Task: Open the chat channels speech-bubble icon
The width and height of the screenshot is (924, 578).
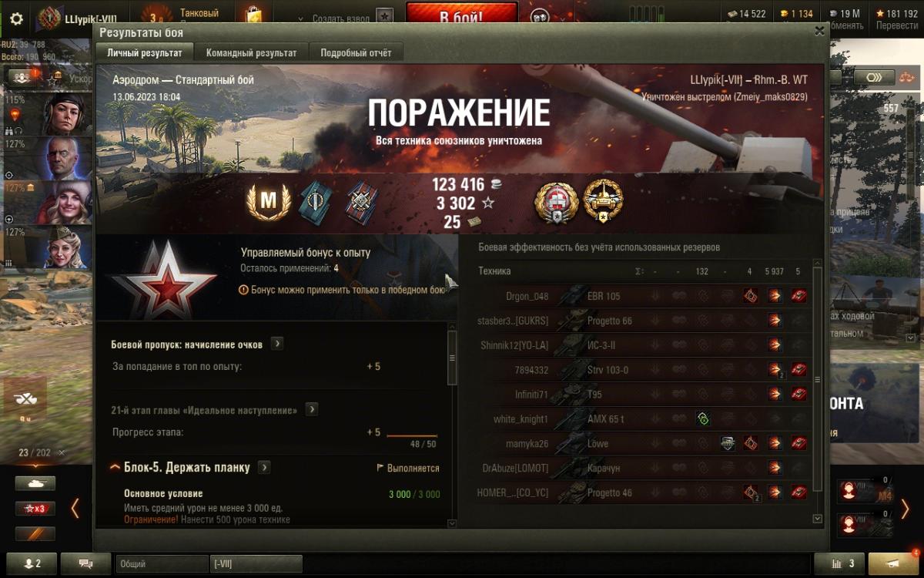Action: pyautogui.click(x=85, y=563)
